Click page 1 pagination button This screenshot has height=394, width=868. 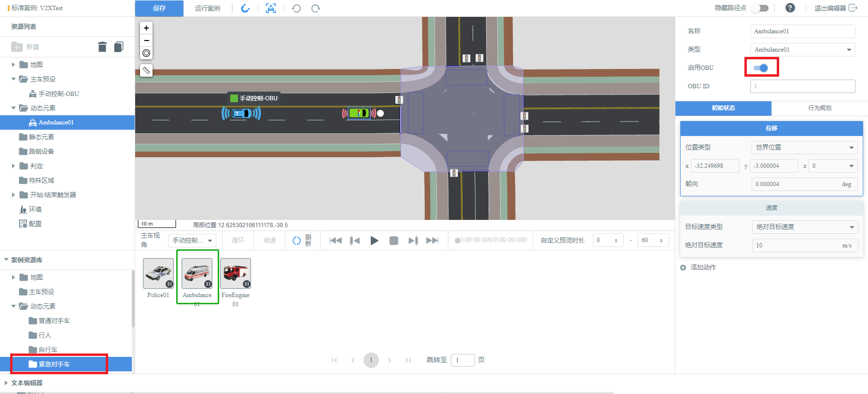(x=371, y=360)
